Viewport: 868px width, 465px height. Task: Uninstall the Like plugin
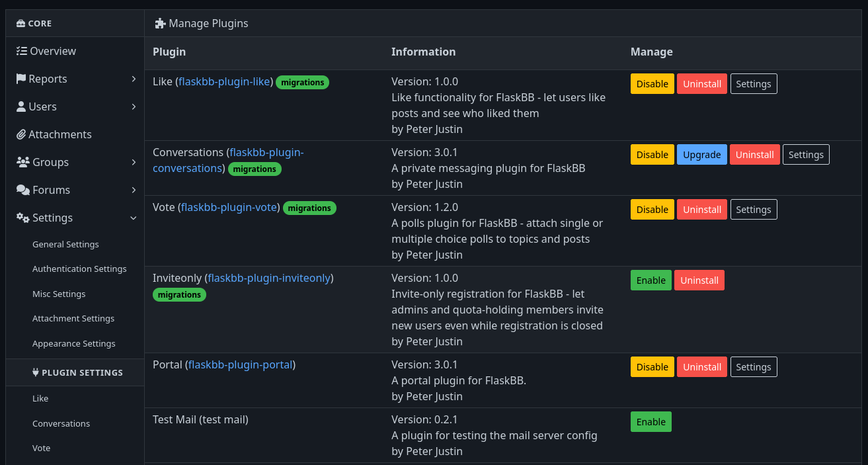tap(702, 84)
